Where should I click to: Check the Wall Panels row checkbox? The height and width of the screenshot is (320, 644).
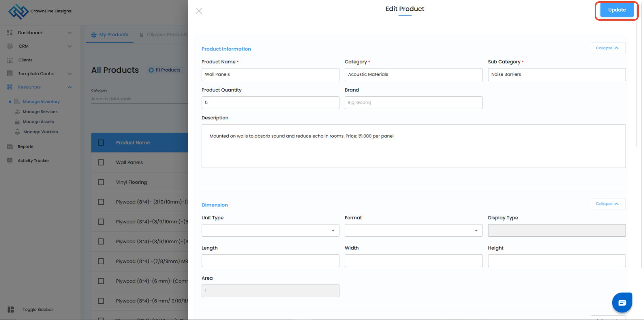(101, 162)
